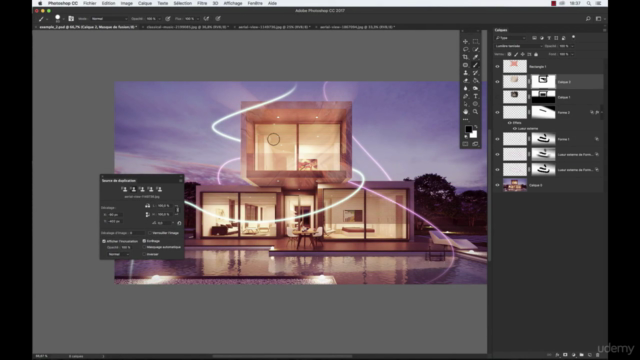The width and height of the screenshot is (640, 360).
Task: Select the Lasso tool
Action: (x=465, y=49)
